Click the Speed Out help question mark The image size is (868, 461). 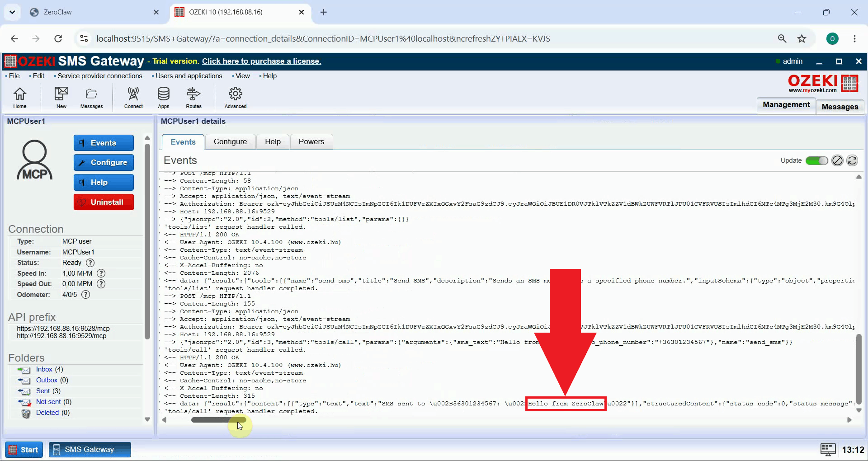101,284
